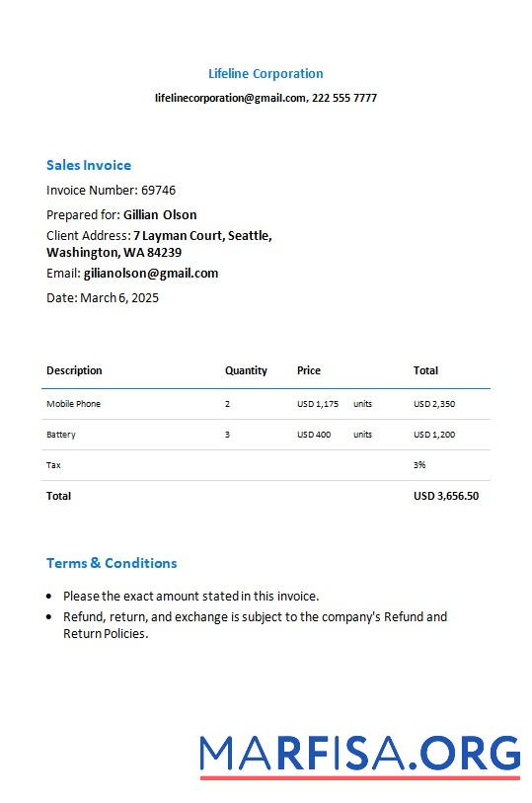Click the Price column header
The width and height of the screenshot is (532, 803).
309,370
